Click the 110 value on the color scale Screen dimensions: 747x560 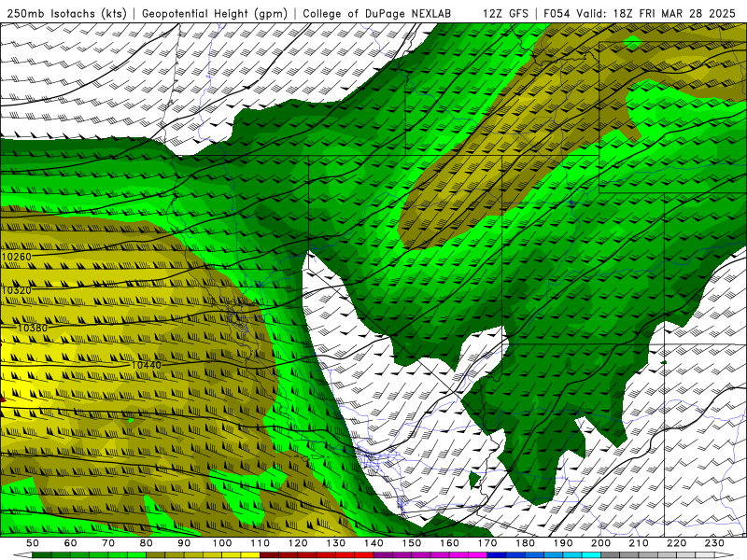tap(261, 543)
